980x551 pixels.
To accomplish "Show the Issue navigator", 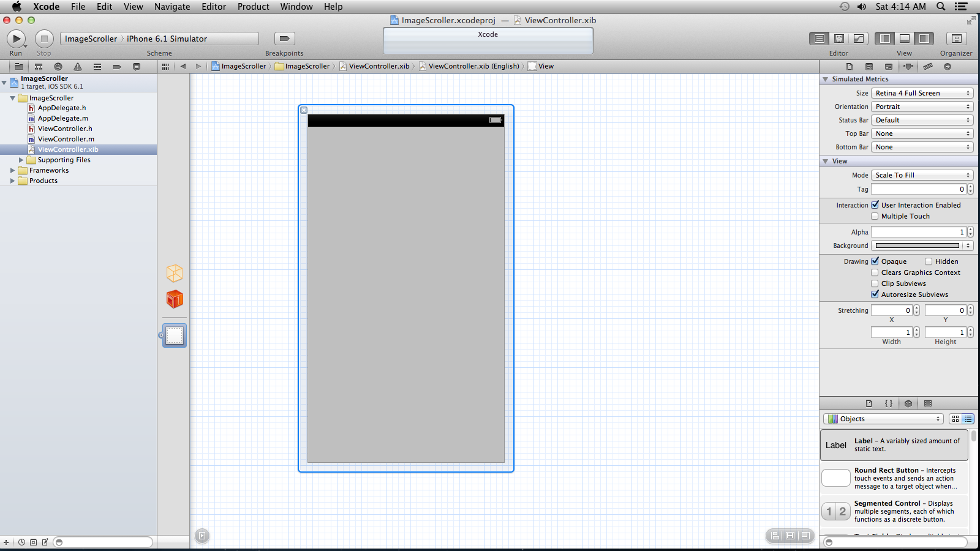I will (78, 67).
